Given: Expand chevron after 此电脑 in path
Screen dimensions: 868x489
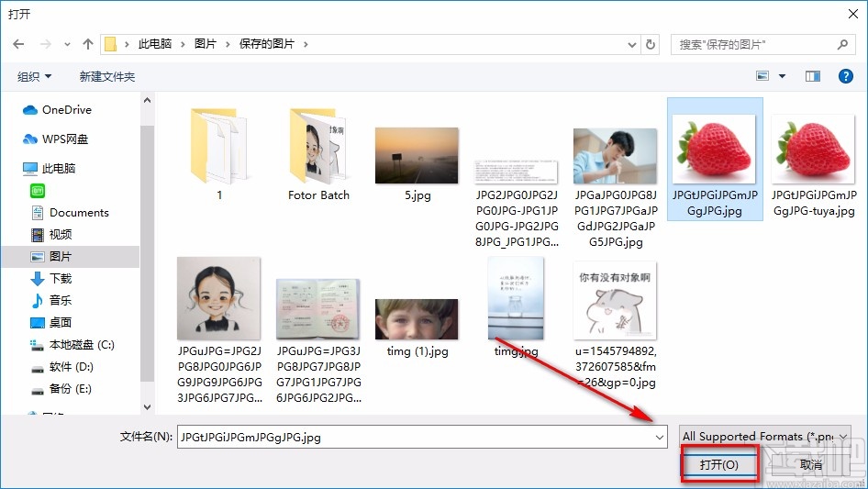Looking at the screenshot, I should 183,44.
